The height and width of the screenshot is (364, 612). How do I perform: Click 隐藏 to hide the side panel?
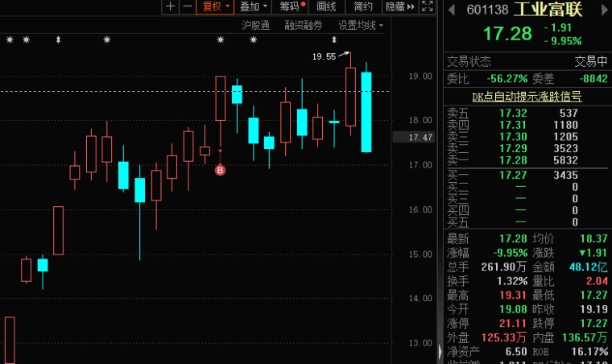[x=399, y=6]
